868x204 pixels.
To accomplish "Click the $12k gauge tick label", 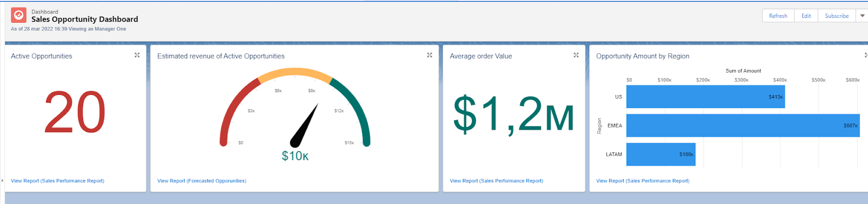I will (339, 111).
